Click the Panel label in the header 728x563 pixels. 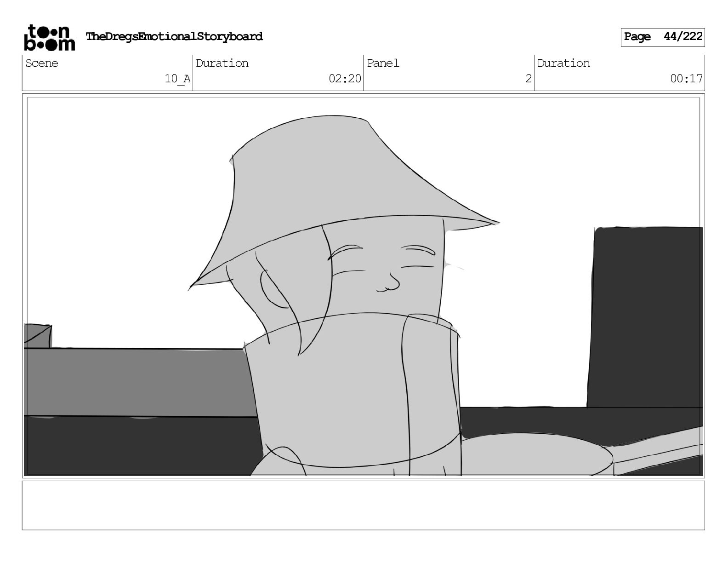click(x=383, y=63)
